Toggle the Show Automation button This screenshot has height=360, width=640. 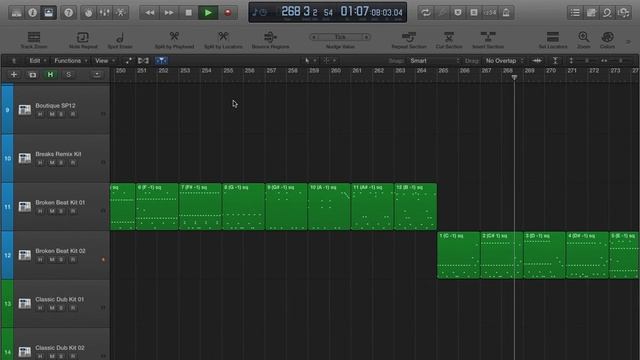pos(129,61)
